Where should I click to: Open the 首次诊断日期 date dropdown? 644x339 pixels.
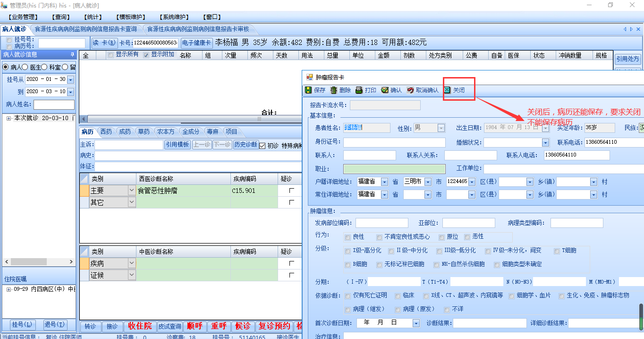point(416,323)
